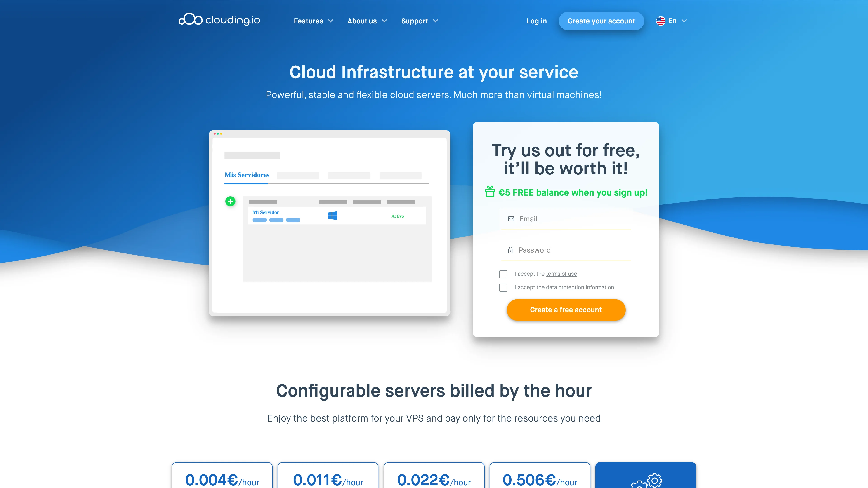
Task: Click the green plus icon to add a server
Action: click(231, 201)
